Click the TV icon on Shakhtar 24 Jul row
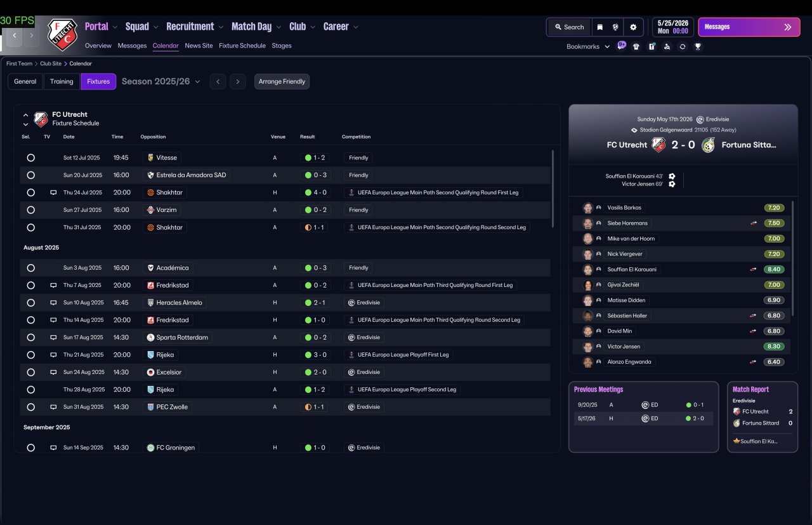The image size is (812, 525). coord(53,192)
